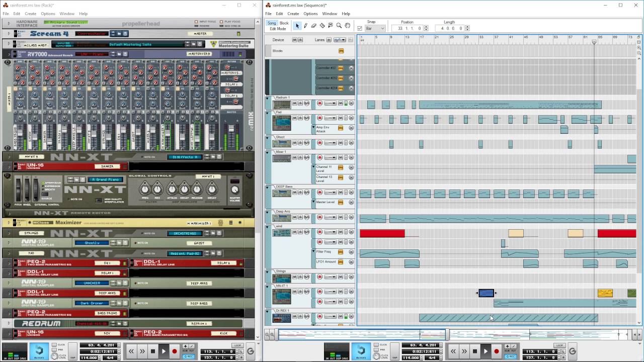The height and width of the screenshot is (362, 644).
Task: Delete the Amp Env Attack automation lane
Action: [351, 128]
